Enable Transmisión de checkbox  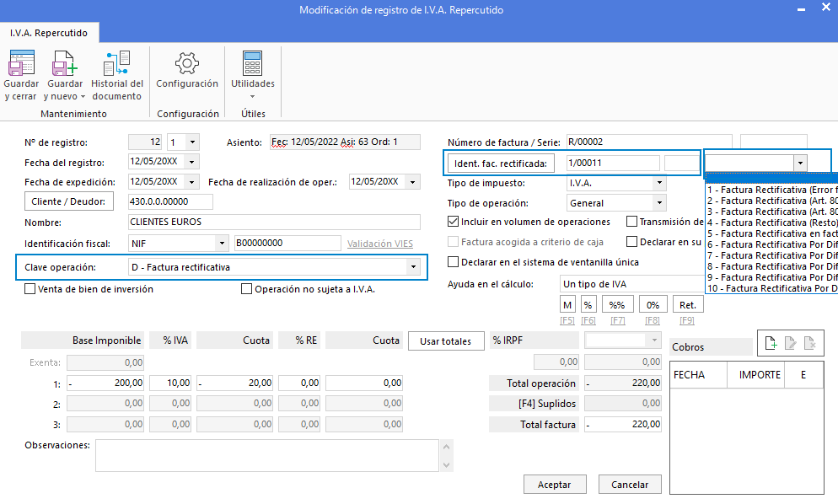pyautogui.click(x=631, y=222)
